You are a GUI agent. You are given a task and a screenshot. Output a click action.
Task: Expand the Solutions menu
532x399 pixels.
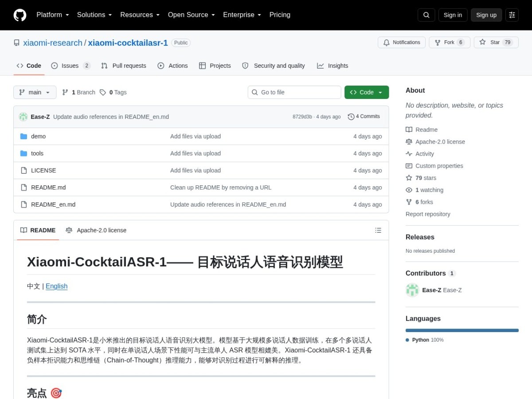click(94, 15)
